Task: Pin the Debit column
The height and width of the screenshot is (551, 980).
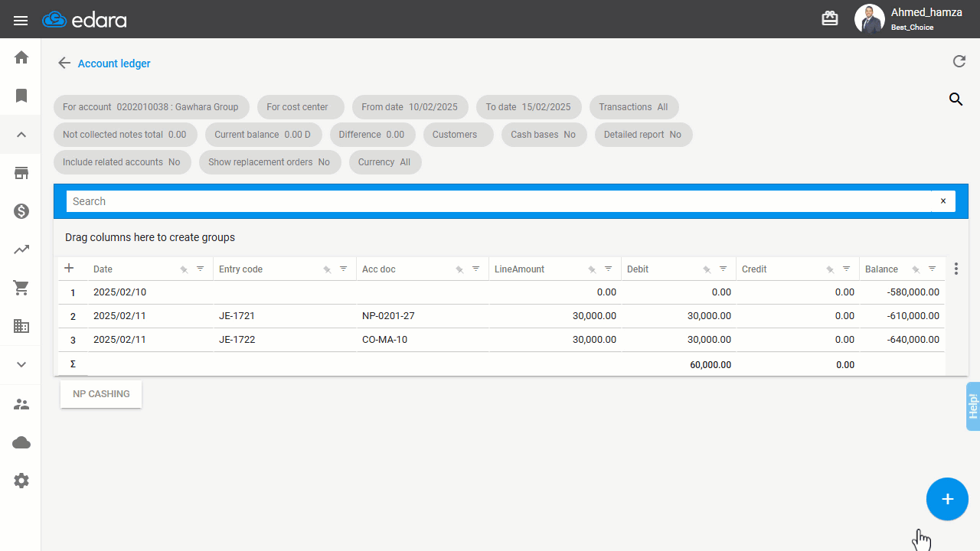Action: click(x=707, y=269)
